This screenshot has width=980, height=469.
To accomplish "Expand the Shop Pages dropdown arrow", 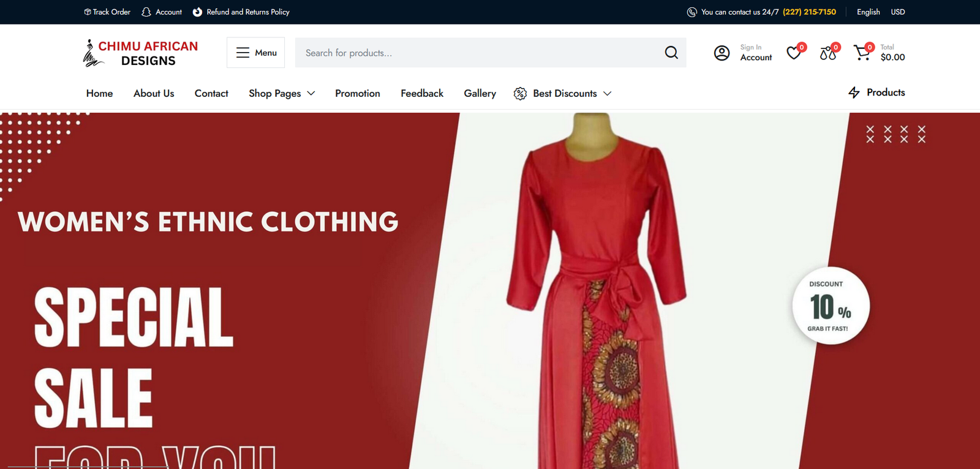I will point(311,93).
